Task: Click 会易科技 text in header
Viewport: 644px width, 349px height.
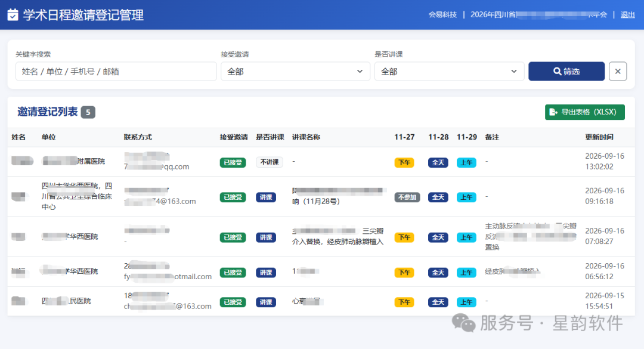Action: tap(442, 15)
